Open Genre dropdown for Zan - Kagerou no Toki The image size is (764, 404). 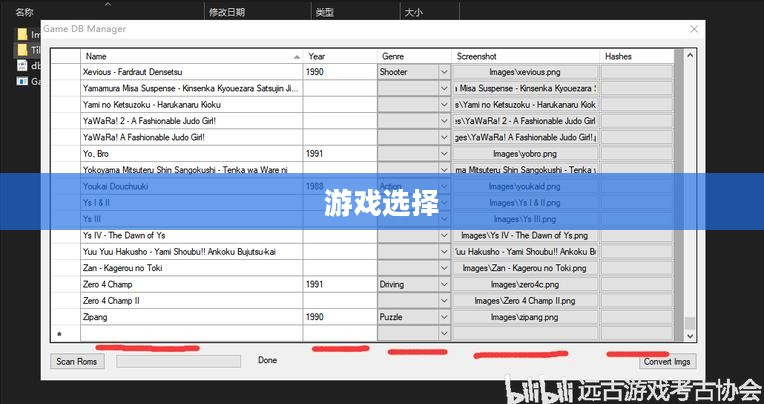[444, 268]
